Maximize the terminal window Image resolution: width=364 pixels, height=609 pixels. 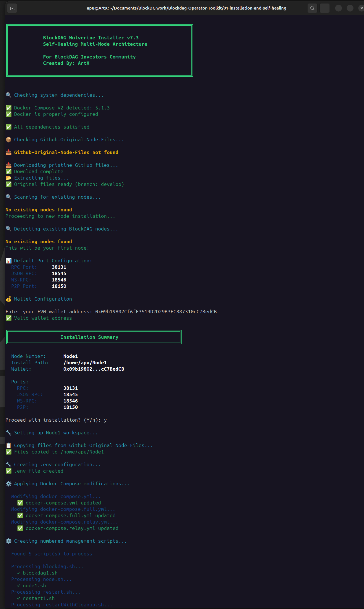[x=350, y=8]
